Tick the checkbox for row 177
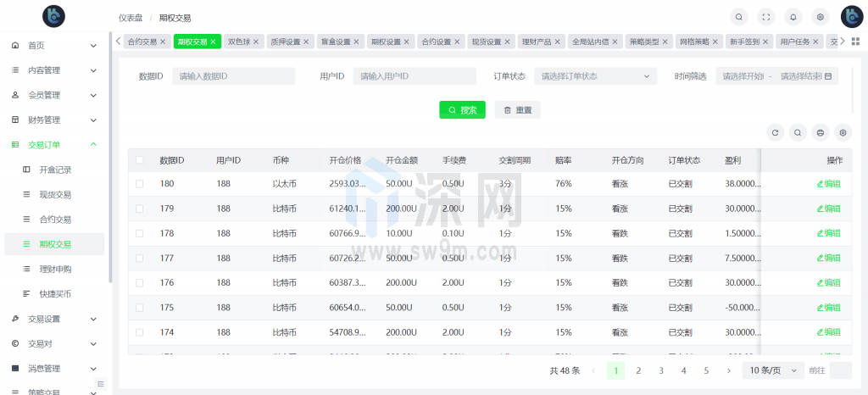 pyautogui.click(x=140, y=258)
